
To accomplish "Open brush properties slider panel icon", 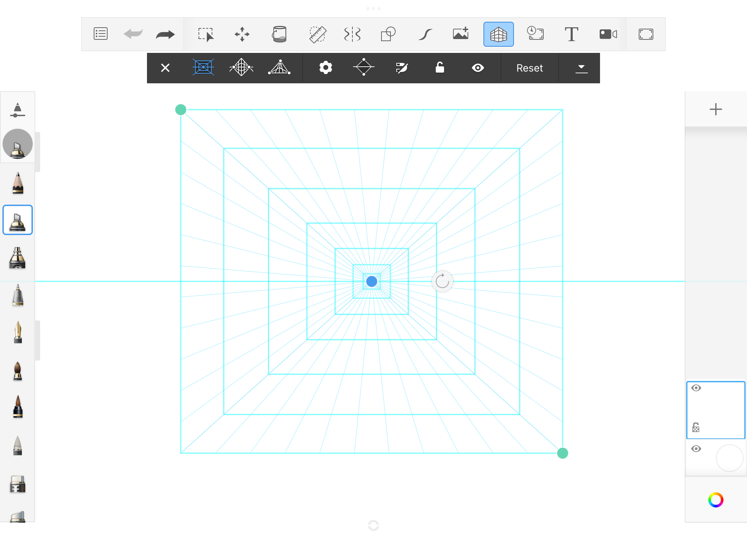I will click(17, 110).
